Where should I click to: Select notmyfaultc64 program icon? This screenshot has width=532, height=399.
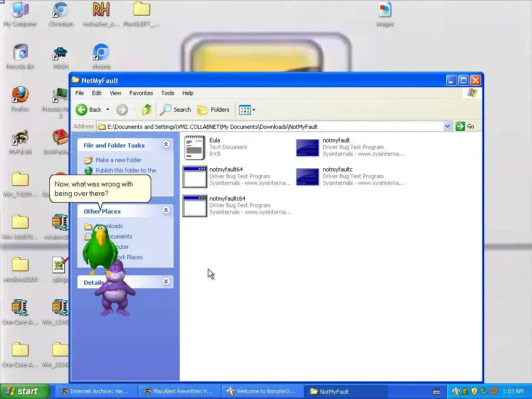(195, 206)
